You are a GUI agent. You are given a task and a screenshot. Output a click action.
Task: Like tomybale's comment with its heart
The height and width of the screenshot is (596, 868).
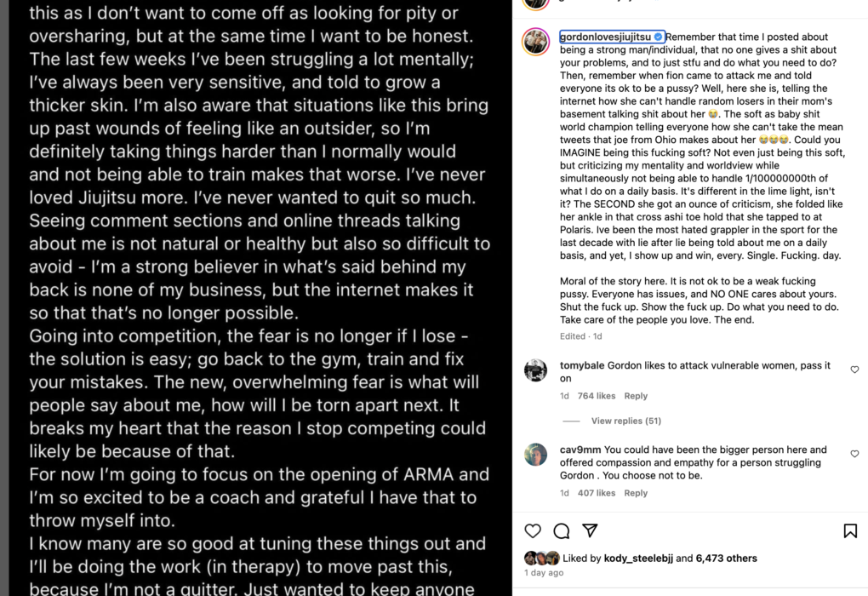pyautogui.click(x=854, y=370)
